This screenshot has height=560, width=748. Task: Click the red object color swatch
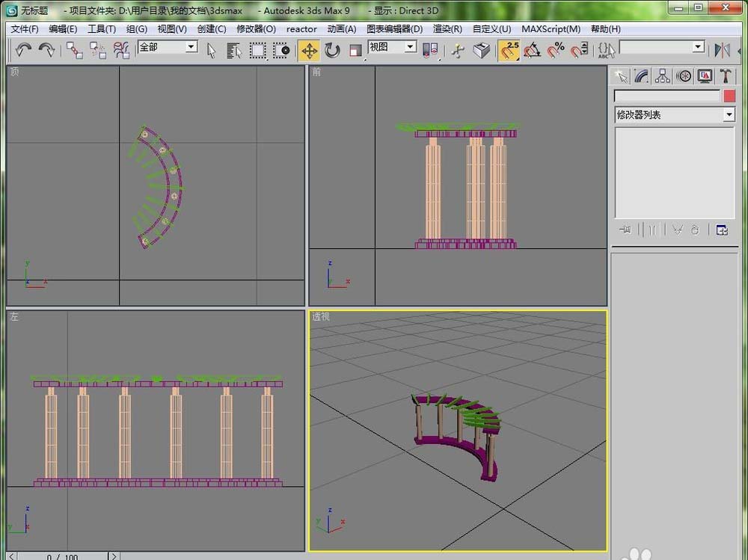(729, 96)
